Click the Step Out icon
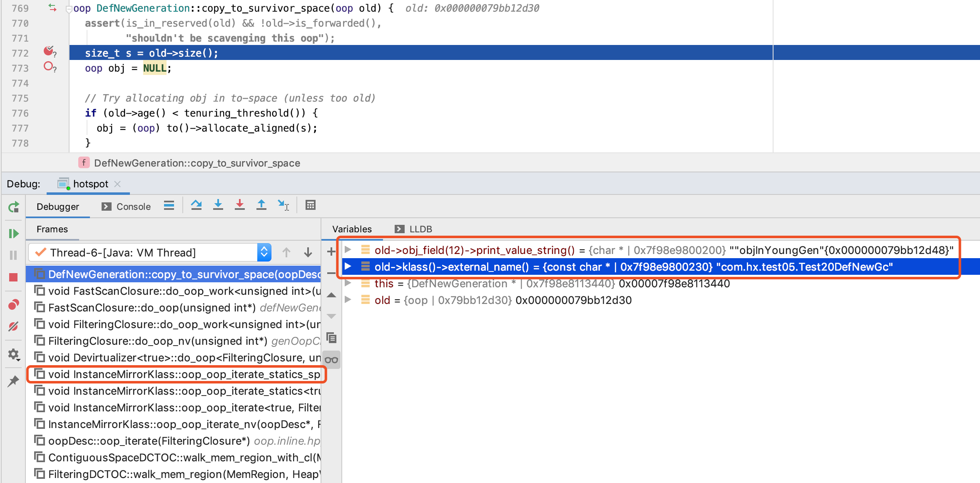Screen dimensions: 980x483 (261, 205)
